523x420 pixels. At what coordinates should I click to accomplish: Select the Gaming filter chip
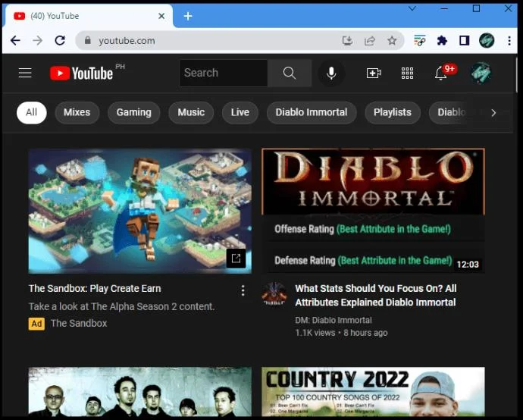point(133,112)
